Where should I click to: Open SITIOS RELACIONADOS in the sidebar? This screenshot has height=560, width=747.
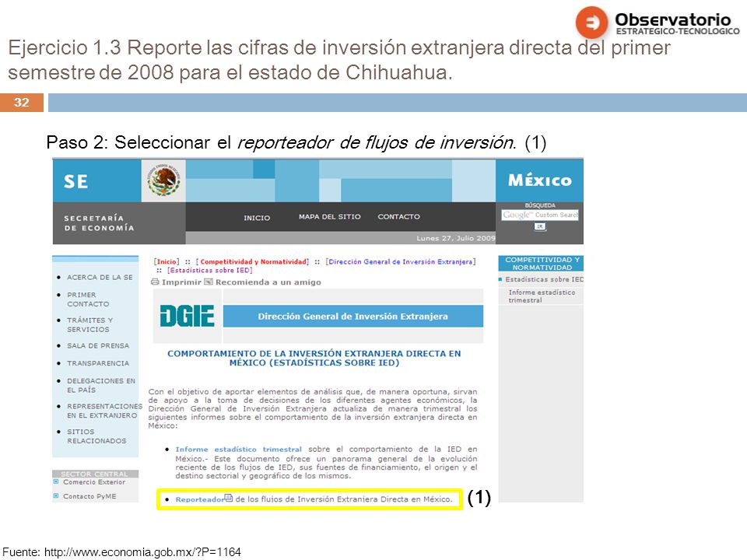coord(96,436)
